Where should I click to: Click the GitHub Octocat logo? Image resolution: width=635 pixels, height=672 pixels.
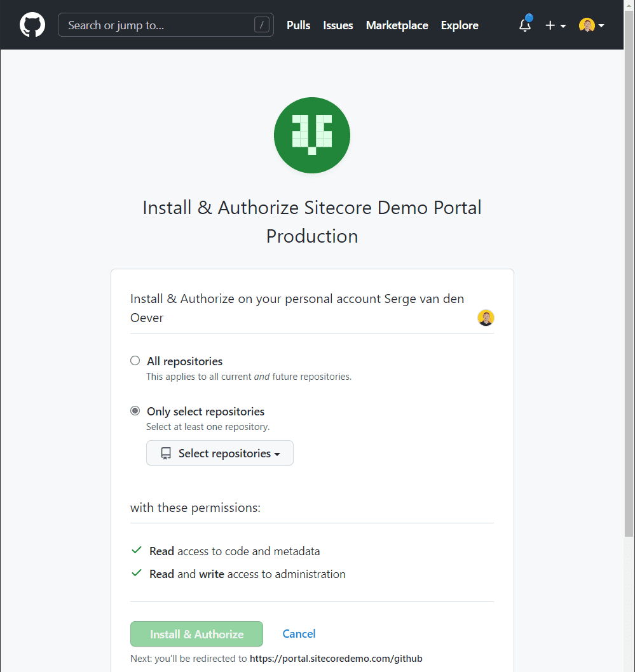[32, 25]
